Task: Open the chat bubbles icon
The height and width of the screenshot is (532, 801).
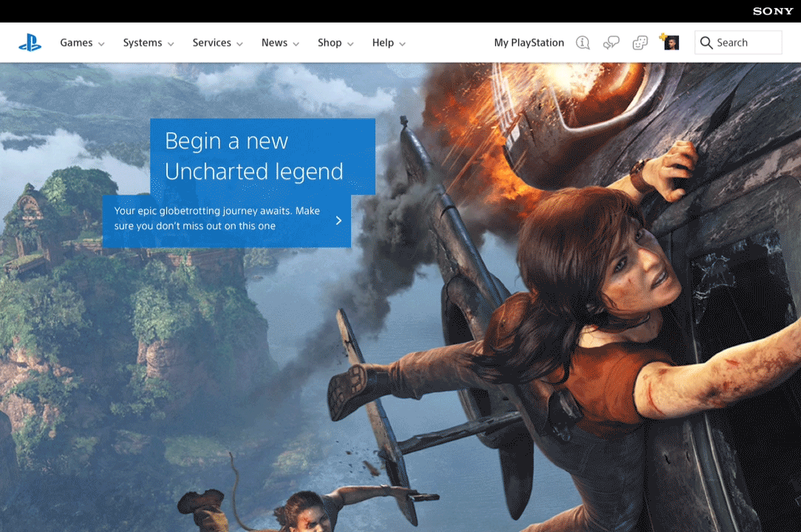Action: (611, 43)
